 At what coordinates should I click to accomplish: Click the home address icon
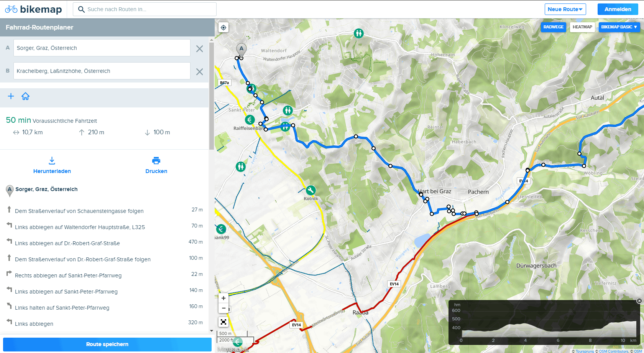[x=26, y=96]
